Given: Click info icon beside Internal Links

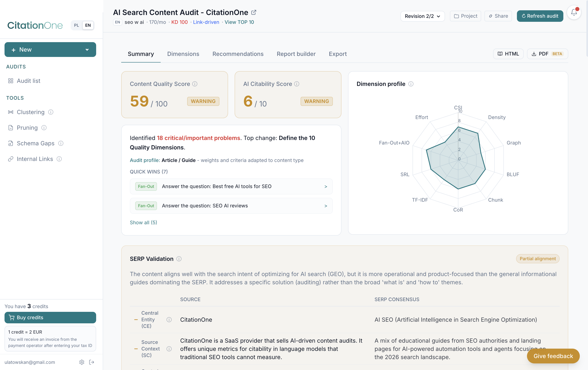Looking at the screenshot, I should (x=59, y=159).
